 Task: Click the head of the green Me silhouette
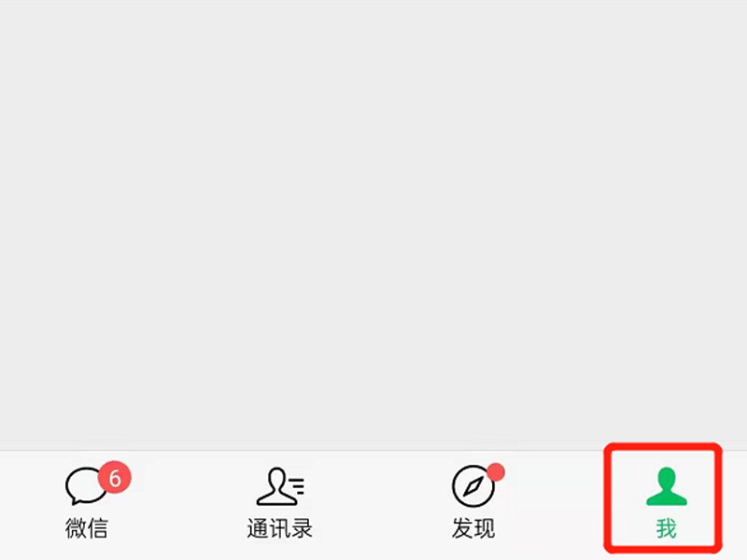pos(667,478)
